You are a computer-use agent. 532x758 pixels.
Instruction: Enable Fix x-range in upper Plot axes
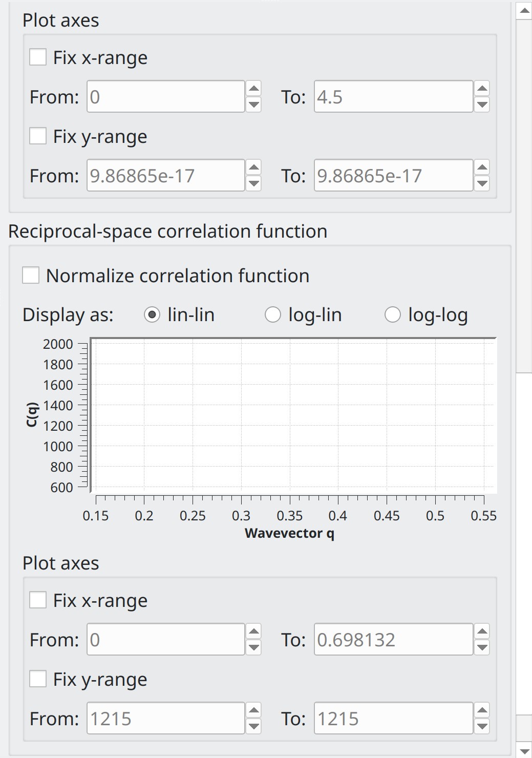tap(38, 57)
